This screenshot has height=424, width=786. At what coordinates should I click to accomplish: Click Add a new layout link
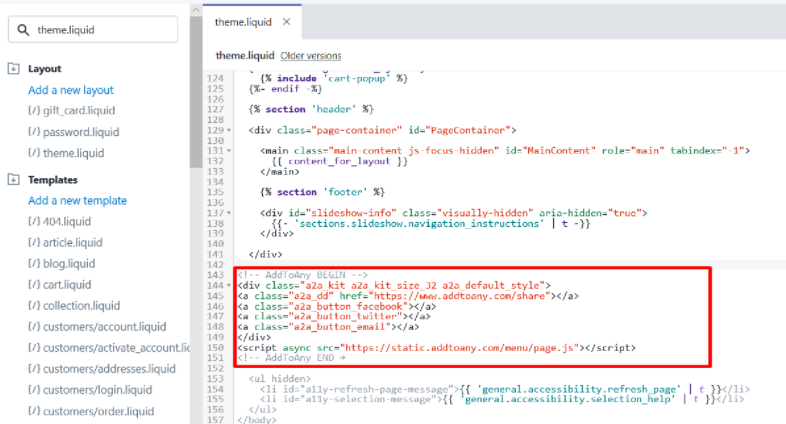[x=71, y=90]
